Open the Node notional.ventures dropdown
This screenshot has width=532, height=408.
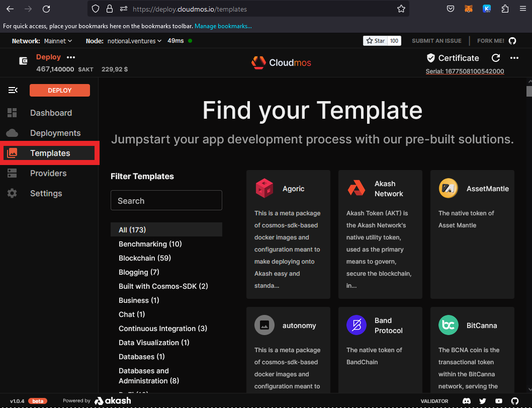[x=134, y=41]
